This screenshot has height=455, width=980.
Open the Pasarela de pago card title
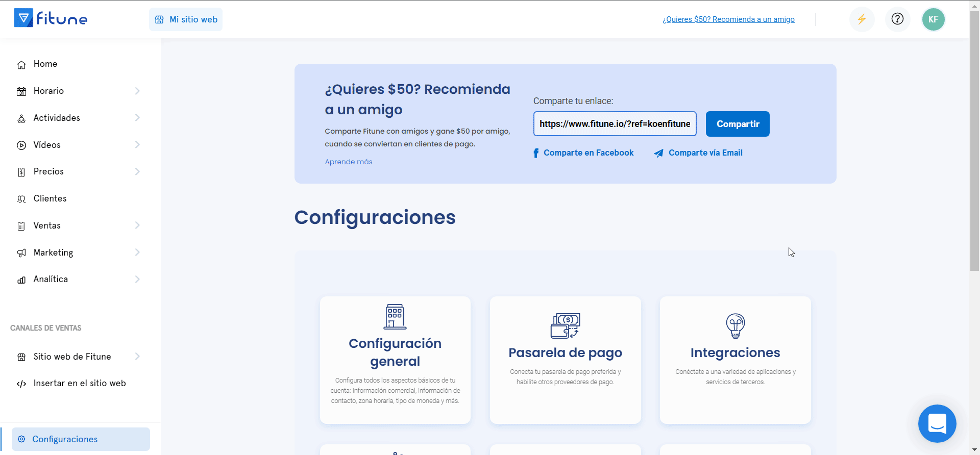pos(565,352)
